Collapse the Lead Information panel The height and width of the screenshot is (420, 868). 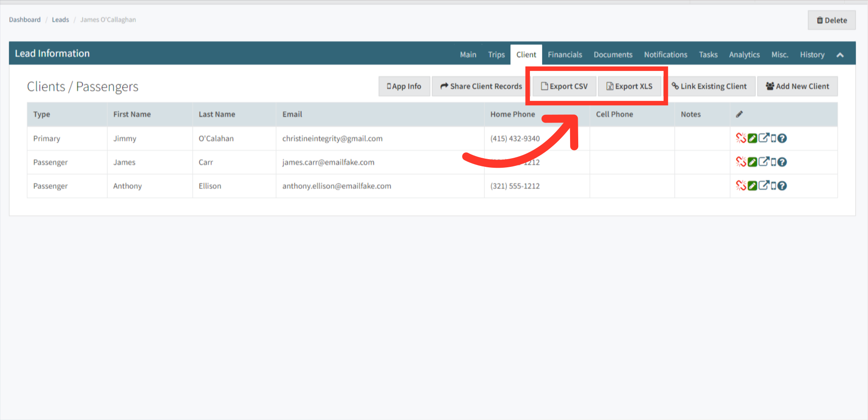pyautogui.click(x=840, y=54)
